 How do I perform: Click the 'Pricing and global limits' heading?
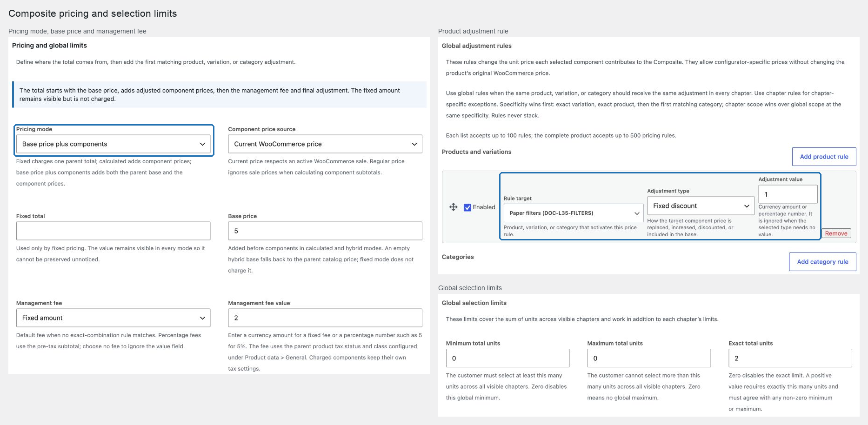point(49,45)
